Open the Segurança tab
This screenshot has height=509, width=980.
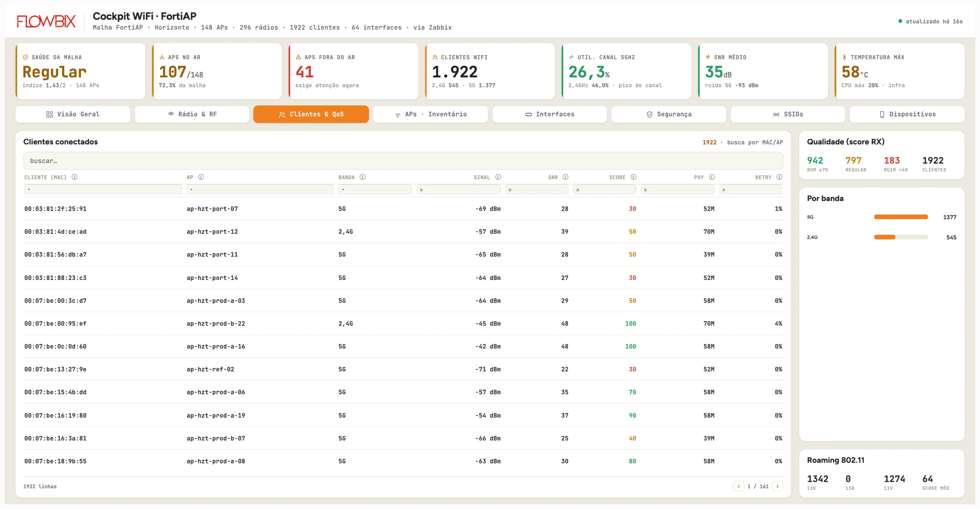pos(669,114)
